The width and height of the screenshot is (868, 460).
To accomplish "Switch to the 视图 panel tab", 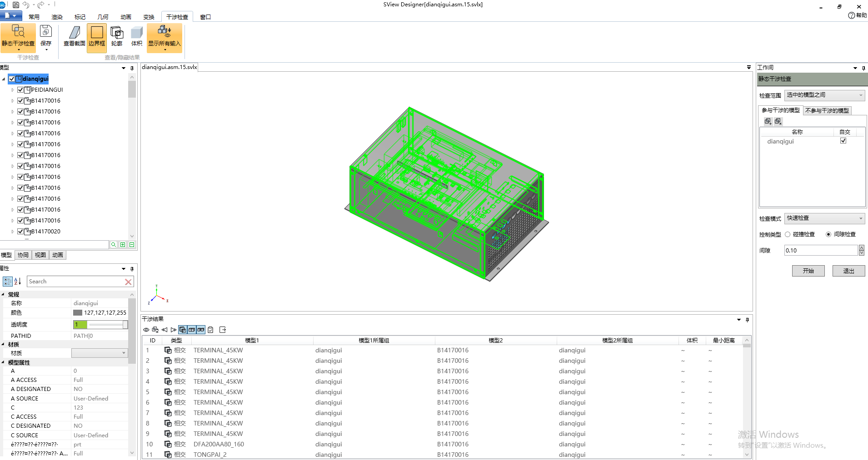I will click(x=40, y=255).
